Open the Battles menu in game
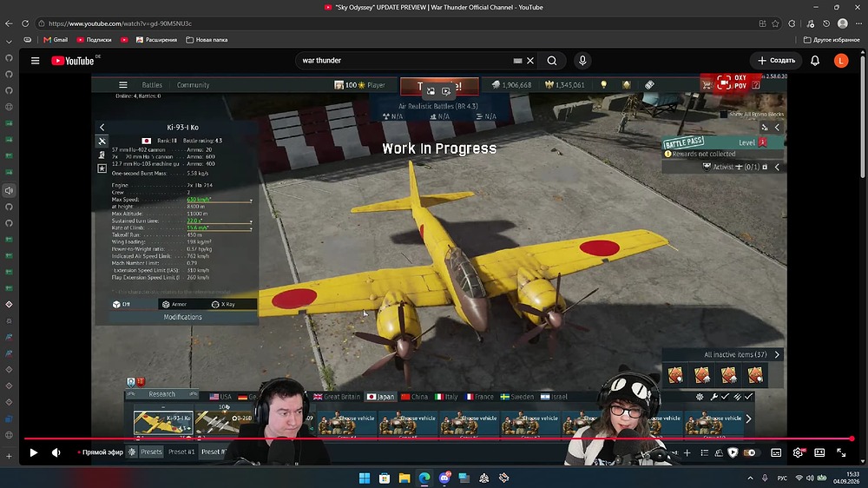The height and width of the screenshot is (488, 868). (152, 85)
